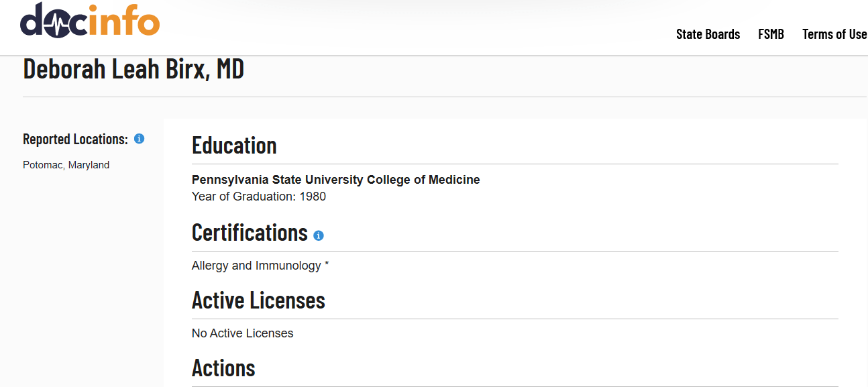Click the docinfo logo
868x387 pixels.
[x=90, y=20]
